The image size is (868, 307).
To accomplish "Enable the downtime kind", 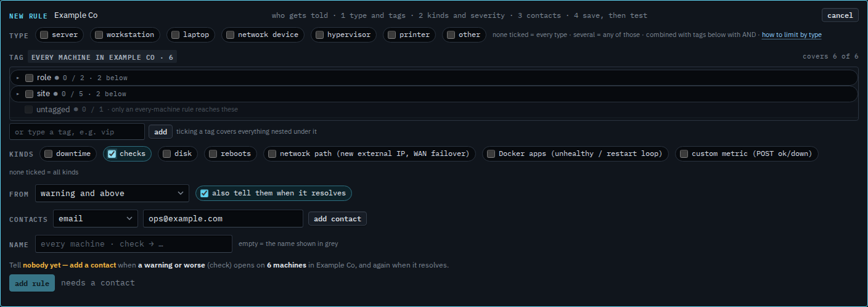I will tap(48, 154).
